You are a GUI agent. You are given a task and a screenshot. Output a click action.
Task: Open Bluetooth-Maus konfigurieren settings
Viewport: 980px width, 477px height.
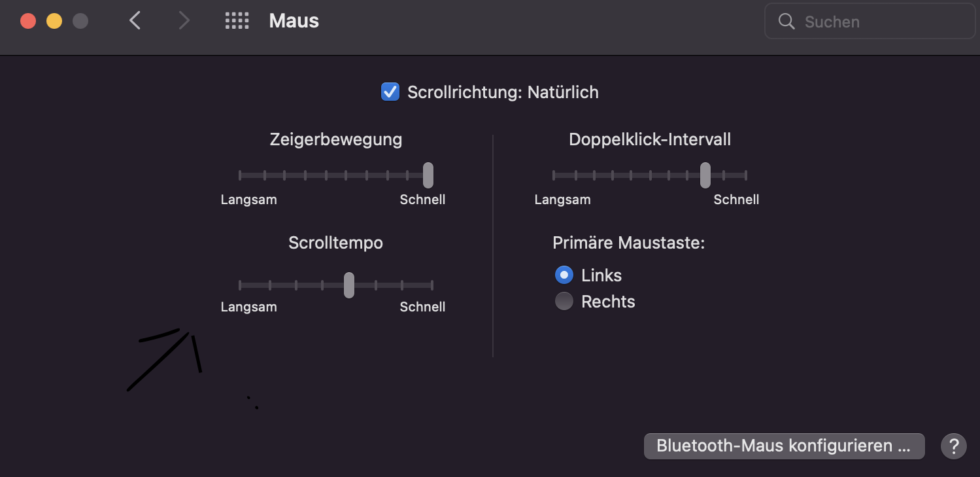[784, 446]
